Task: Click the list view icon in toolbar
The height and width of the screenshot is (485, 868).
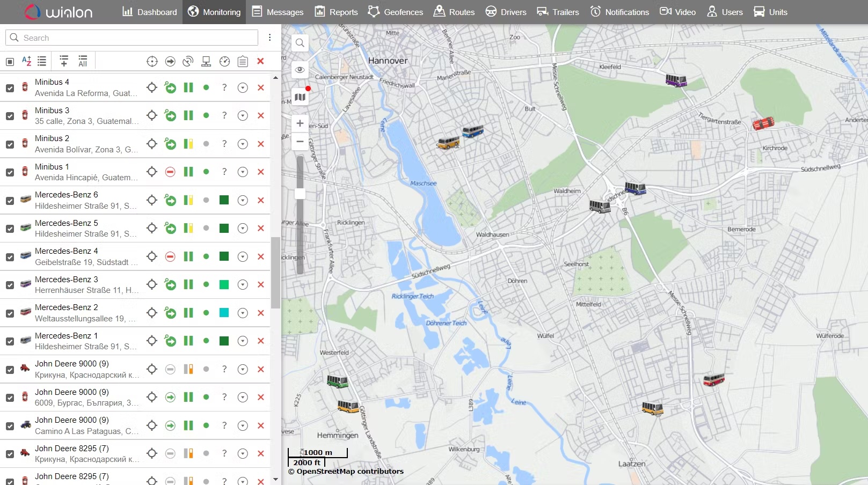Action: (x=42, y=61)
